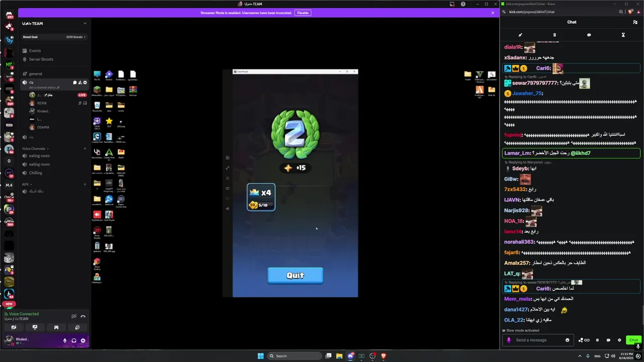Image resolution: width=644 pixels, height=362 pixels.
Task: Disconnect from the voice channel
Action: pos(83,316)
